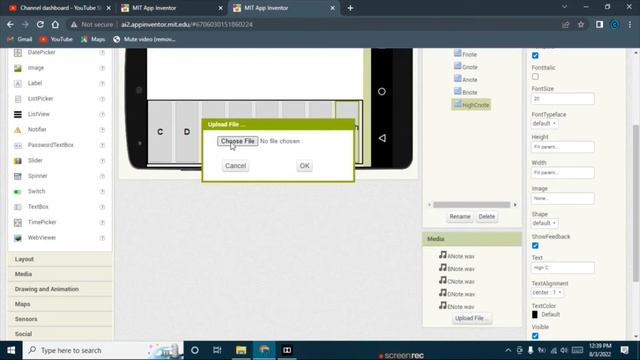Expand the Maps palette section
Image resolution: width=640 pixels, height=360 pixels.
60,304
